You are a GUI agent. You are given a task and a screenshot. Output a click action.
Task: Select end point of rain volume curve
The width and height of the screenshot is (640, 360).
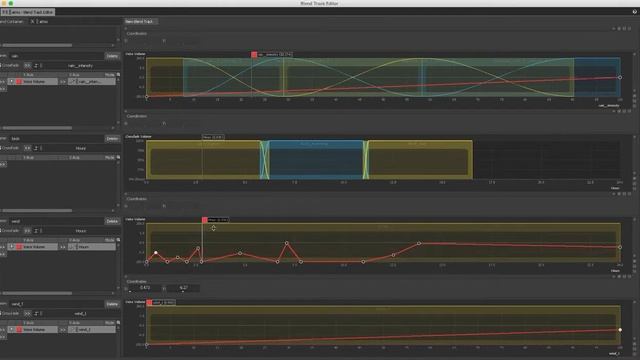[x=620, y=78]
